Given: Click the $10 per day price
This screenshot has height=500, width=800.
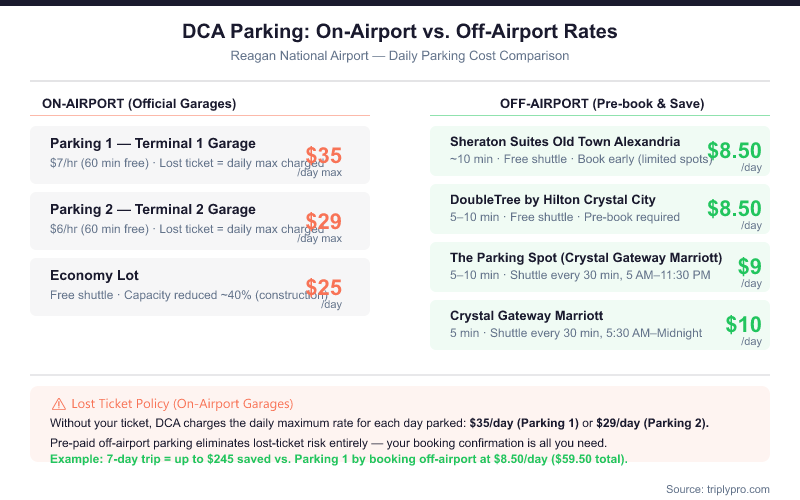Looking at the screenshot, I should [x=743, y=324].
